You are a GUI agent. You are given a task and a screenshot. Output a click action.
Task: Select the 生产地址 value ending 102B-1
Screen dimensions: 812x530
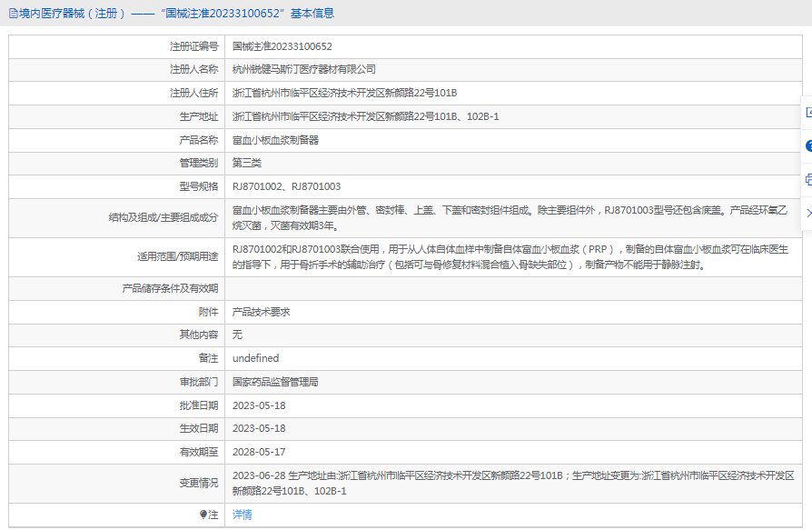pyautogui.click(x=366, y=116)
